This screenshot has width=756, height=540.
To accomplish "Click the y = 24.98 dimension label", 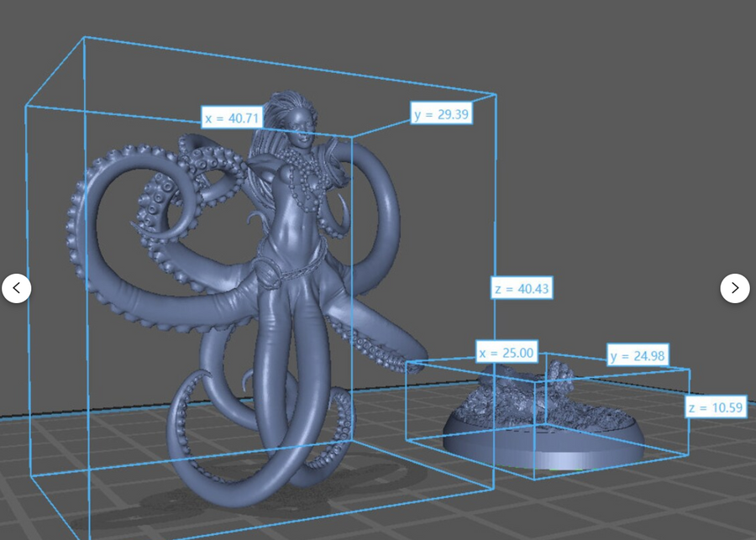I will (x=638, y=356).
